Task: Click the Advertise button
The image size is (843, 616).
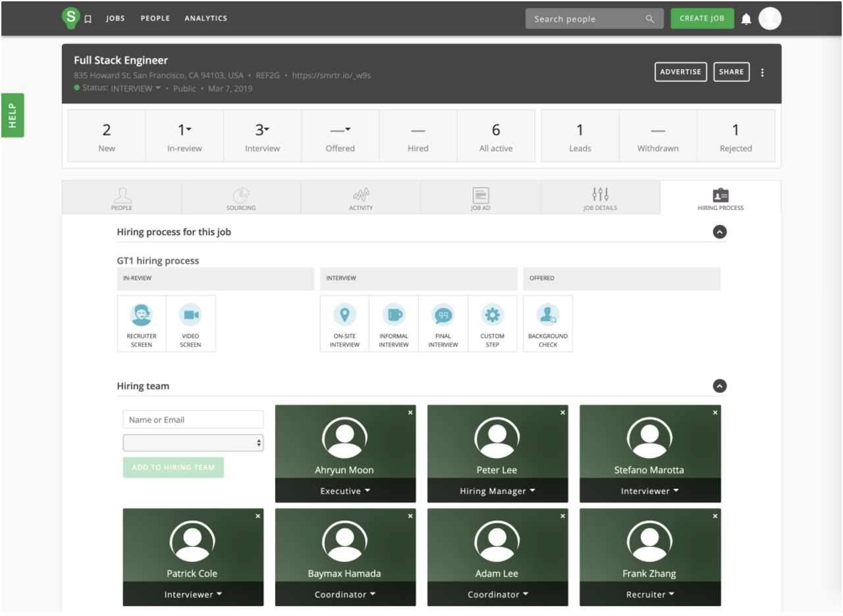Action: point(680,72)
